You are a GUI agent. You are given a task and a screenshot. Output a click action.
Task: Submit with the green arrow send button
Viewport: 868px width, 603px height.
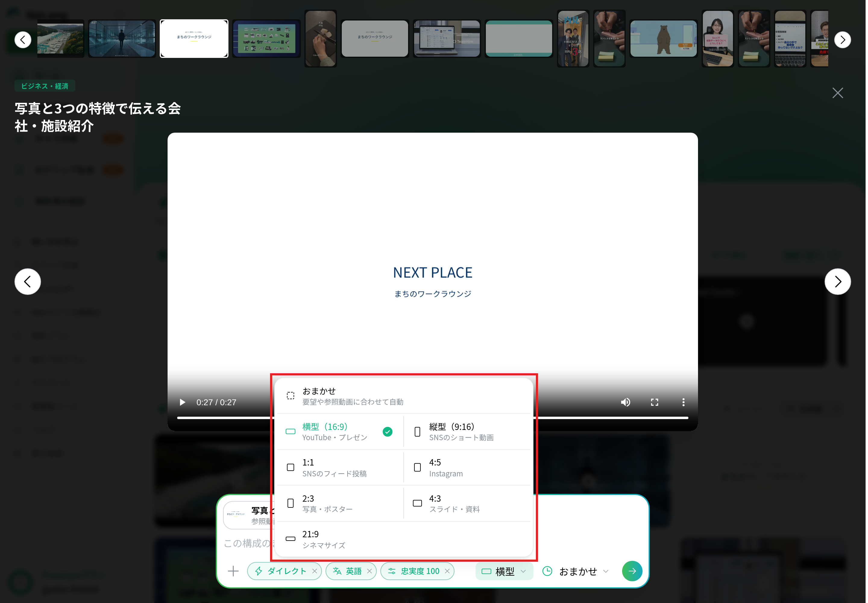(x=632, y=571)
